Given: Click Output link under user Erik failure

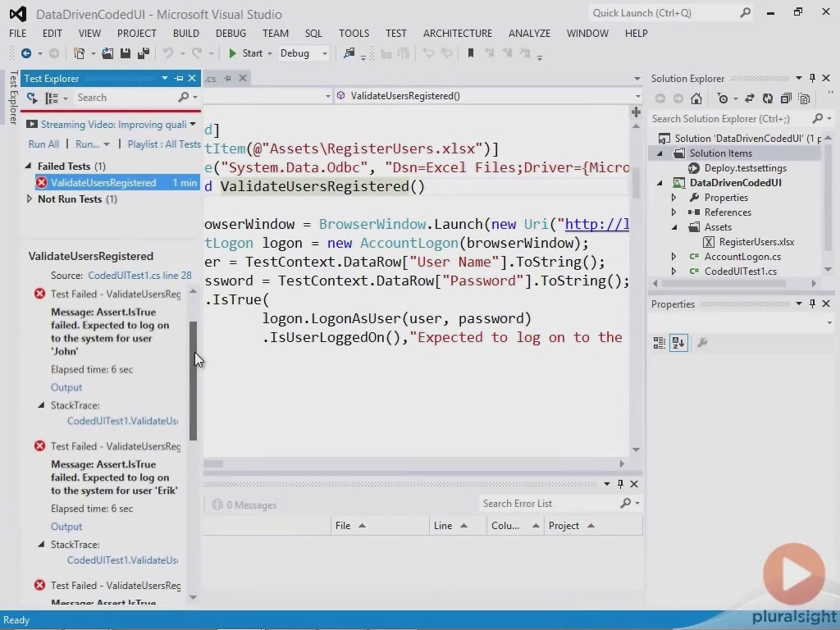Looking at the screenshot, I should pyautogui.click(x=66, y=527).
